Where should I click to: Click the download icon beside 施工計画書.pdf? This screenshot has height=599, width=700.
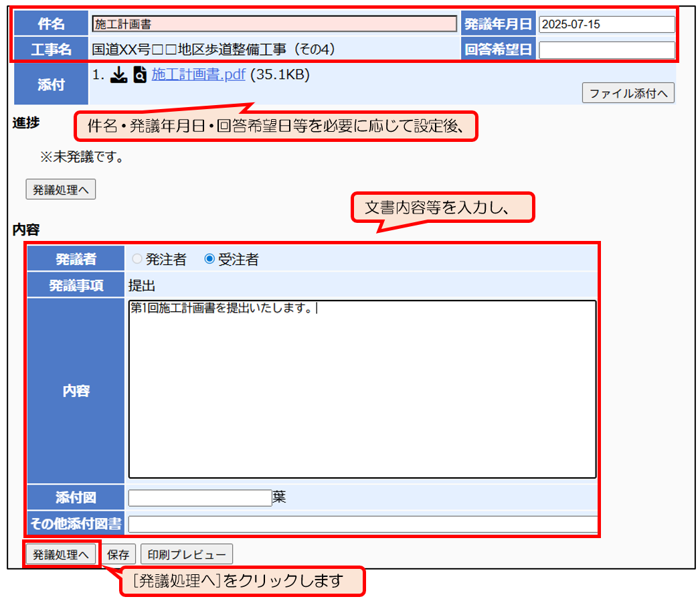tap(118, 75)
